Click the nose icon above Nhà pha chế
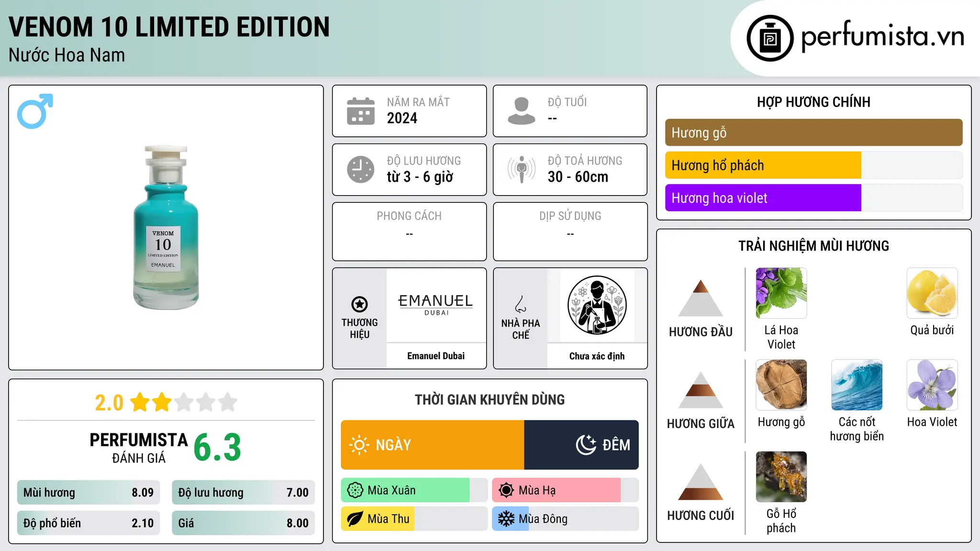The image size is (980, 551). coord(521,304)
